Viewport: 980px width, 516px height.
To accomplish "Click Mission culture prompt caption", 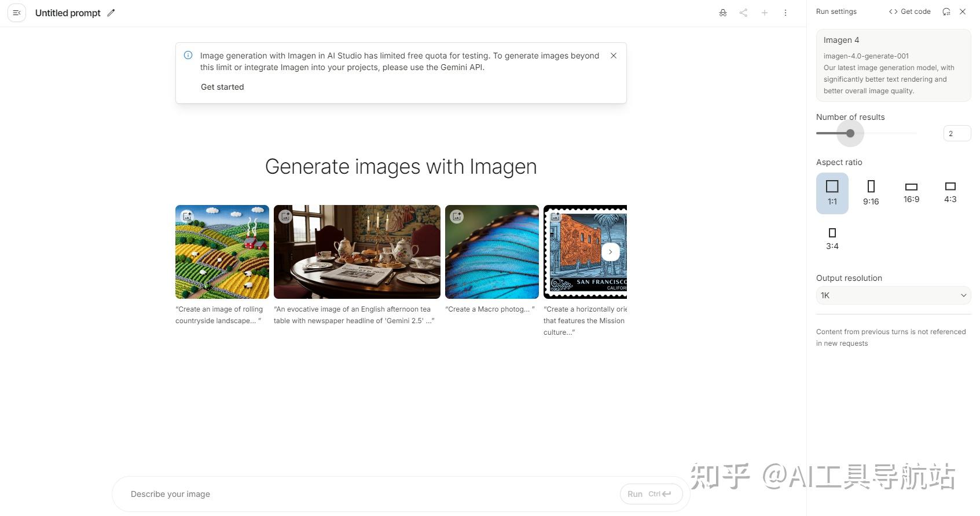I will click(x=585, y=321).
